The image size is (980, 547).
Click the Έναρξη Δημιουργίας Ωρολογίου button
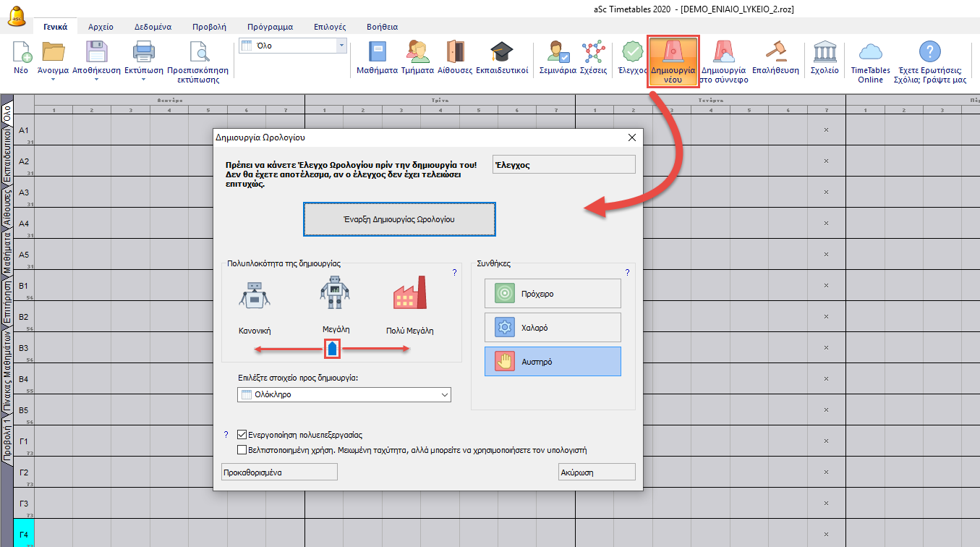point(399,219)
